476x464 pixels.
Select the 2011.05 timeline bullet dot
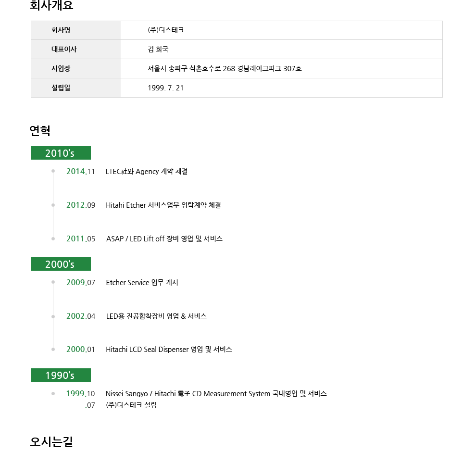53,238
